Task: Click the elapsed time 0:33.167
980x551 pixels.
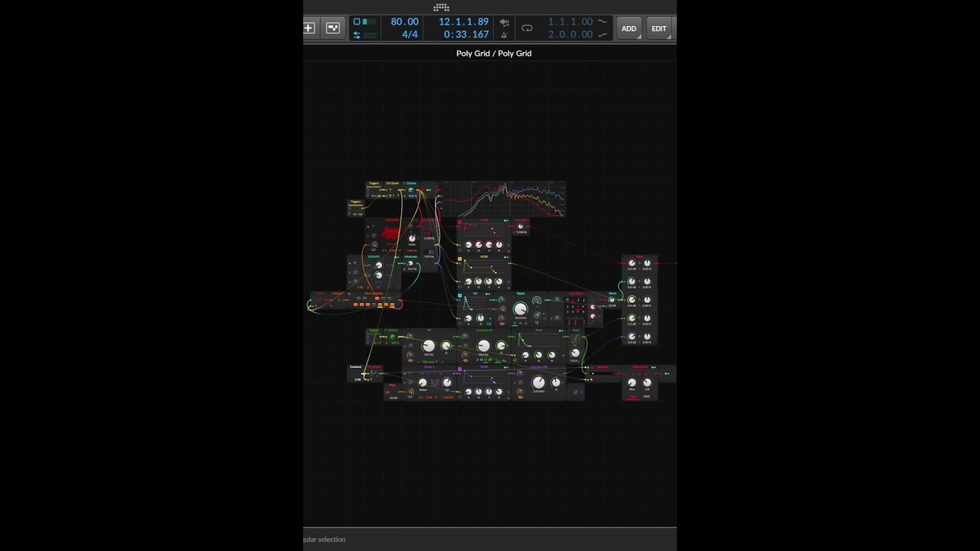Action: pyautogui.click(x=466, y=34)
